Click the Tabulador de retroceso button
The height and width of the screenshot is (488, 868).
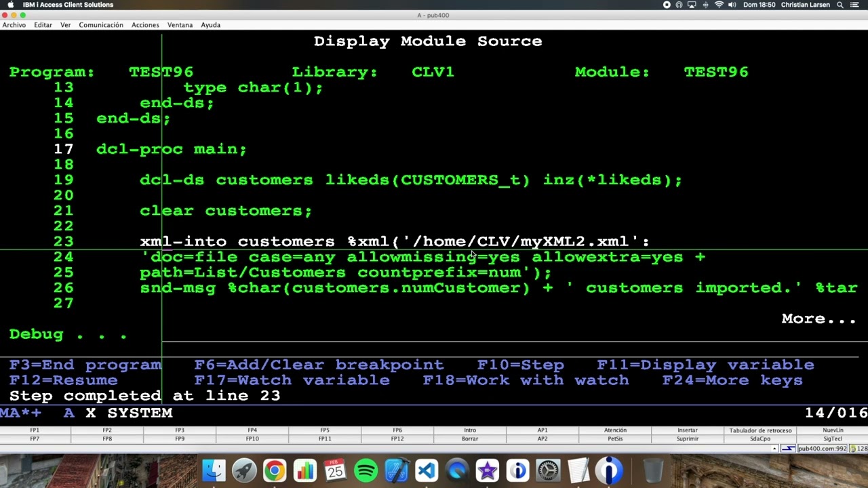click(x=760, y=430)
